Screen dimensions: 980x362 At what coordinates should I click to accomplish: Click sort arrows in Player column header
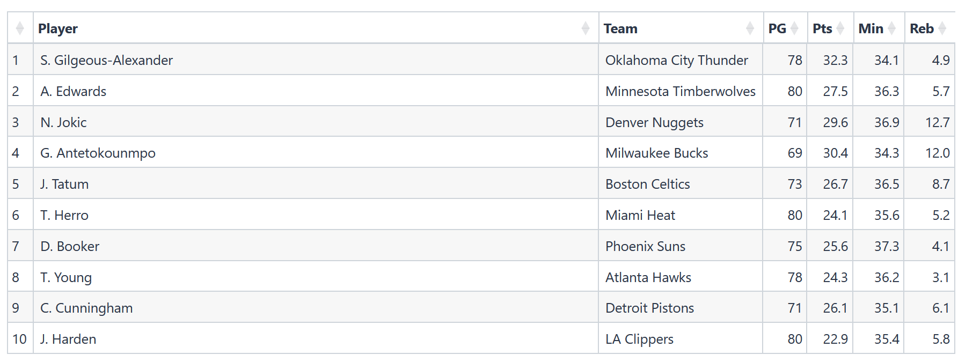tap(586, 28)
